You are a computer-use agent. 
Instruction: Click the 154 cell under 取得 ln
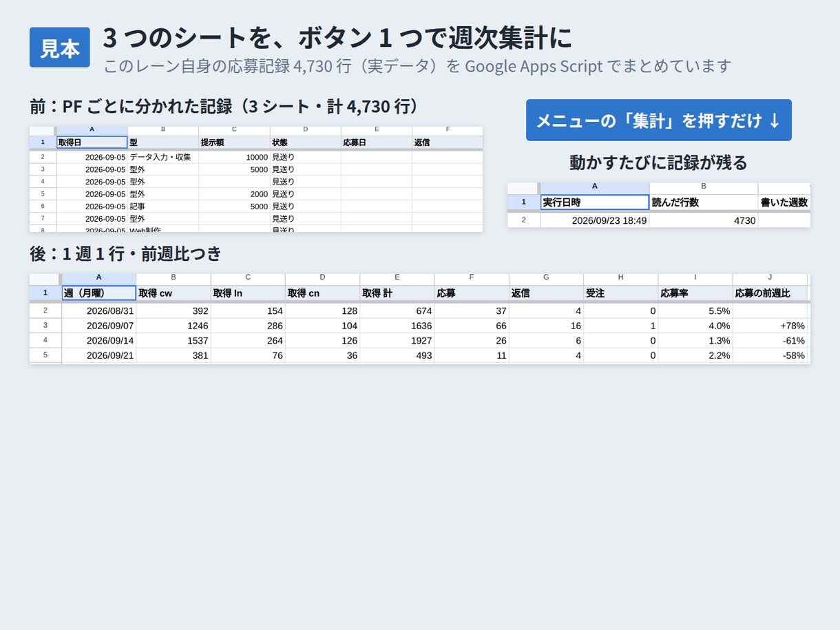(x=248, y=311)
